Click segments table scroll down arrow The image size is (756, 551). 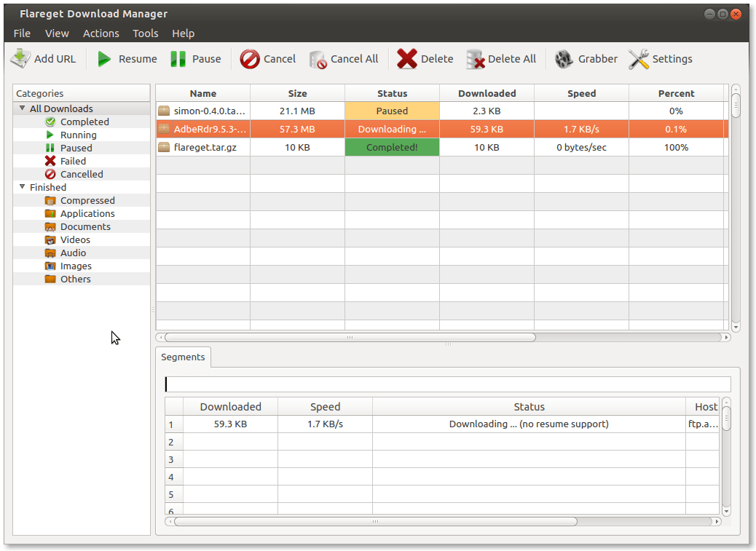point(727,511)
